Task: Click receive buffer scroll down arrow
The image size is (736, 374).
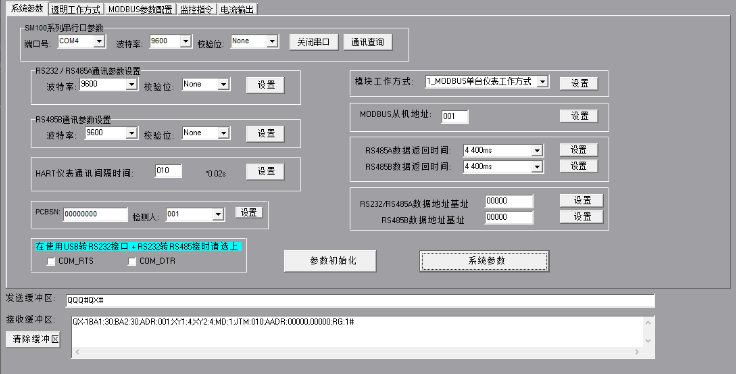Action: 648,341
